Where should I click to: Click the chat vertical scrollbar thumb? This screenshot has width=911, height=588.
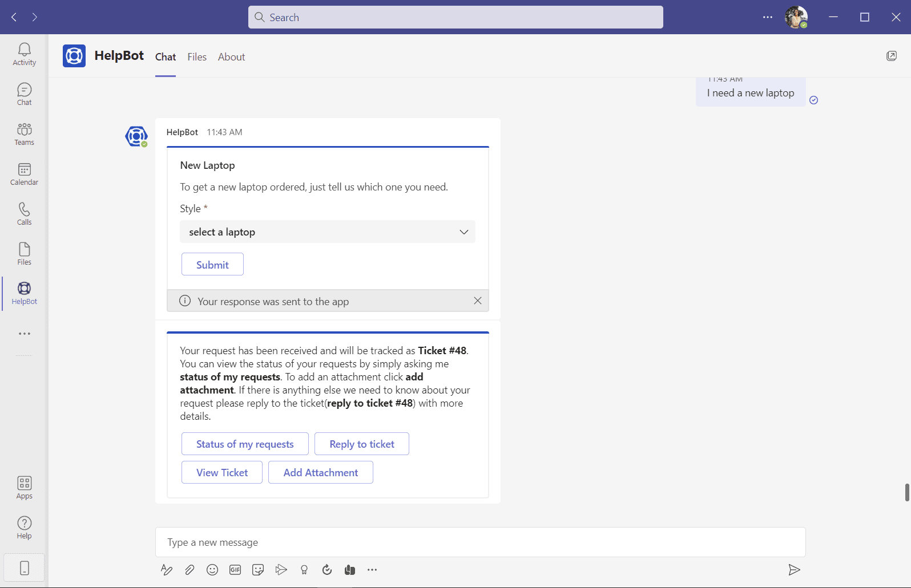(907, 492)
